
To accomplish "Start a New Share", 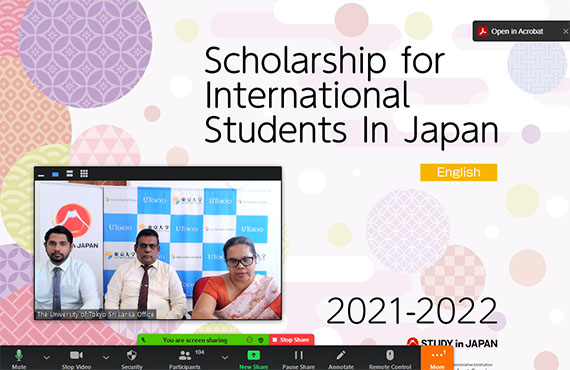I will pos(253,358).
